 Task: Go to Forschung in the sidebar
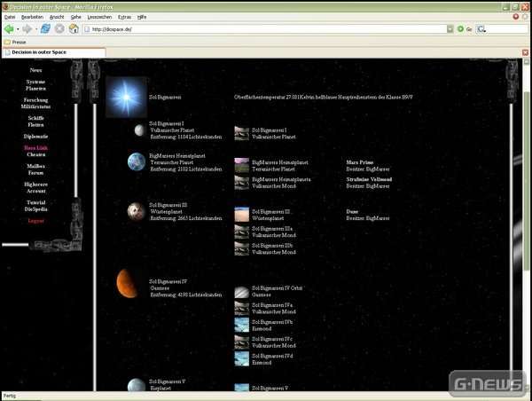tap(35, 100)
